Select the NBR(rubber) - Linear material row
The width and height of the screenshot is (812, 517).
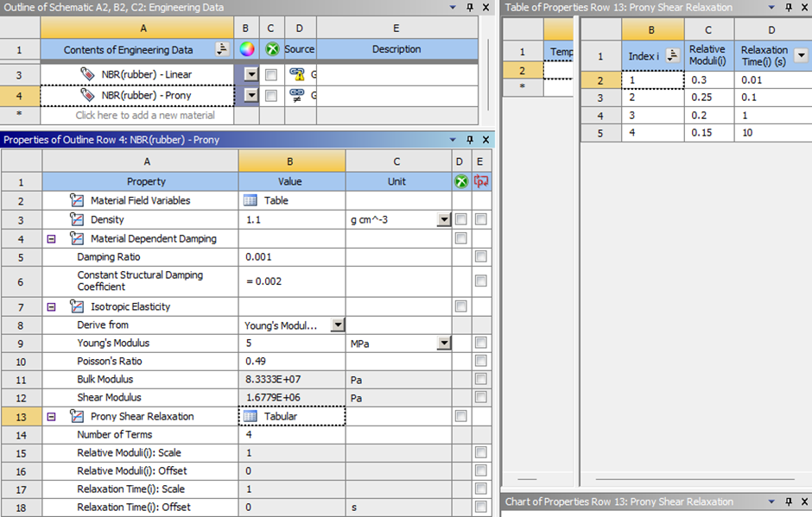[x=147, y=74]
